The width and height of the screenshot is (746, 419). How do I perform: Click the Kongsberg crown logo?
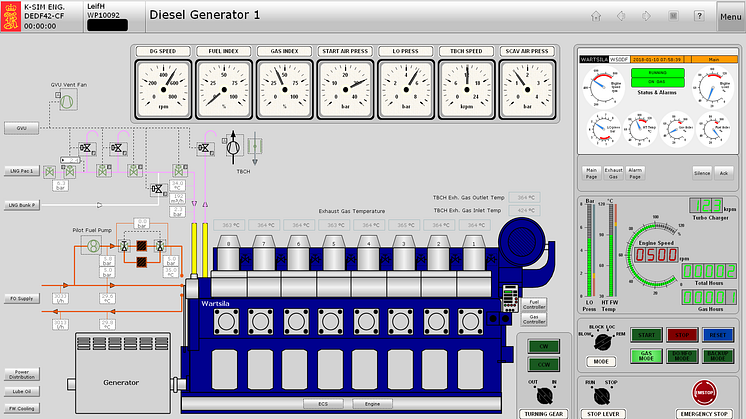tap(10, 17)
